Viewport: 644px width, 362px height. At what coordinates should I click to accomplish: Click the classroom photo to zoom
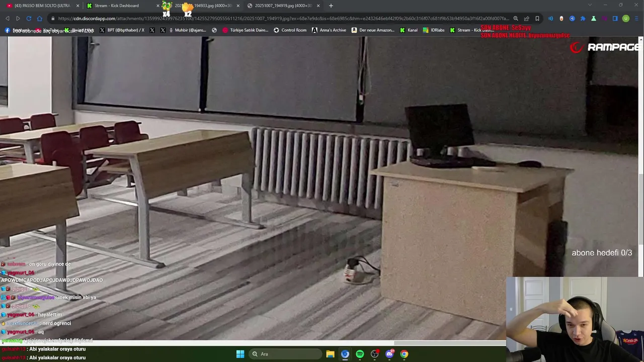pyautogui.click(x=319, y=189)
